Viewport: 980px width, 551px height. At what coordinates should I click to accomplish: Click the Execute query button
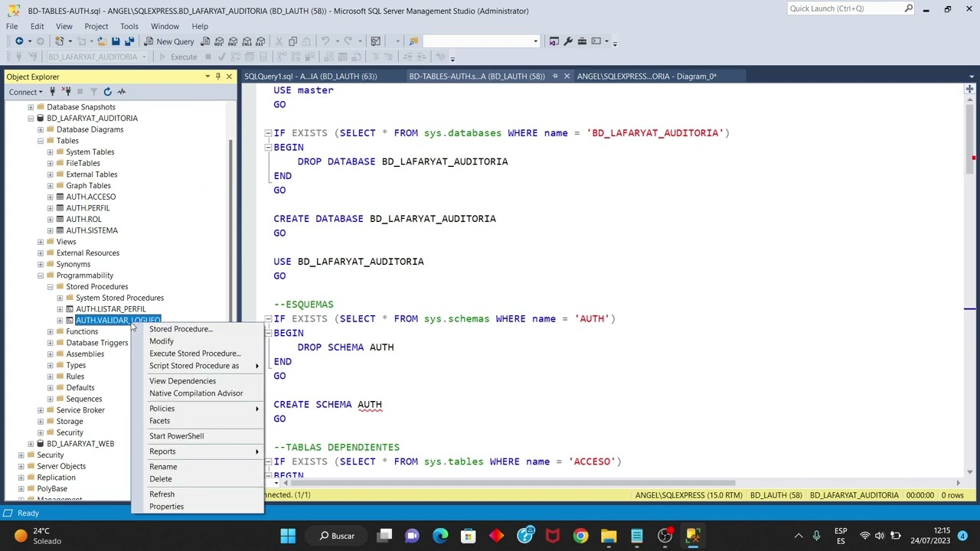(x=178, y=57)
